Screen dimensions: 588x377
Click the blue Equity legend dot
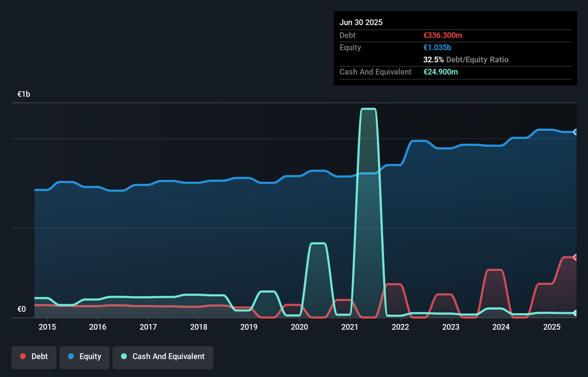(71, 356)
